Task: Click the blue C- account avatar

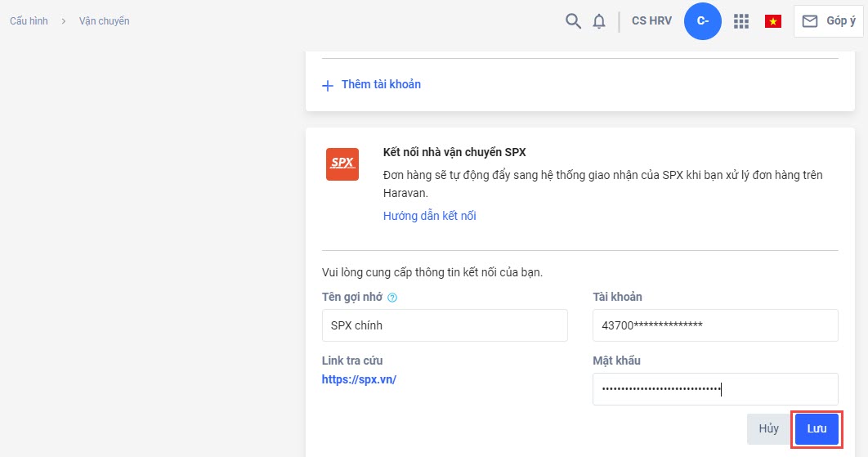Action: [702, 21]
